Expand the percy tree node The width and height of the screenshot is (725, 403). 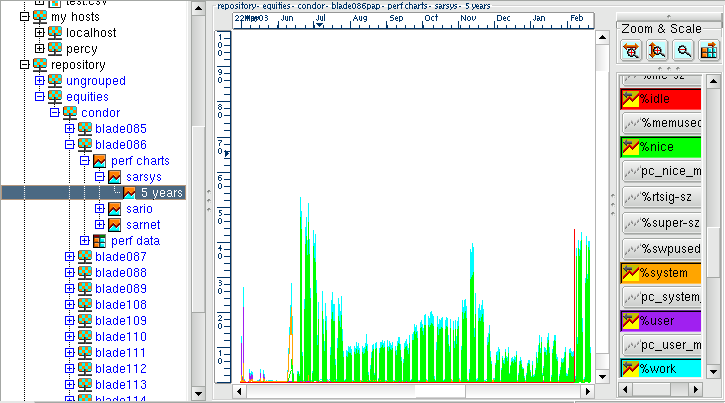[x=40, y=49]
